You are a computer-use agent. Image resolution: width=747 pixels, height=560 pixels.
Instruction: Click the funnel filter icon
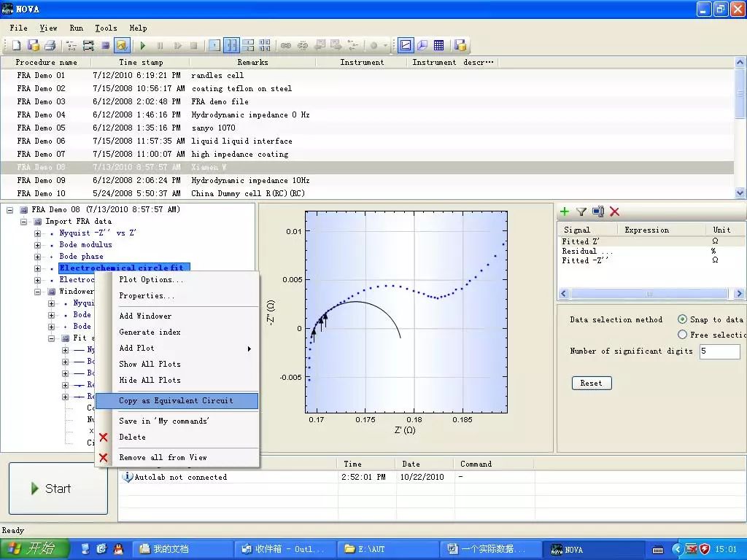point(581,212)
